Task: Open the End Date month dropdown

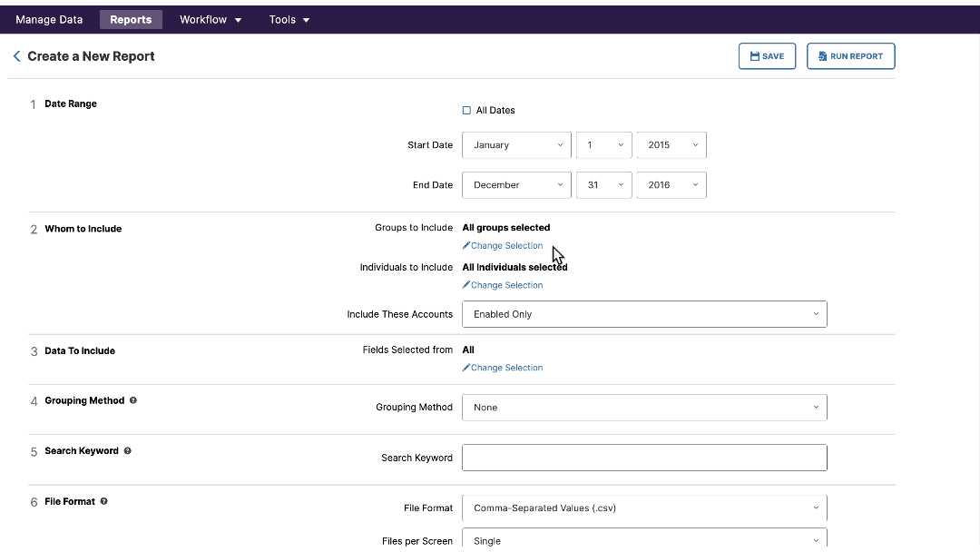Action: (x=516, y=185)
